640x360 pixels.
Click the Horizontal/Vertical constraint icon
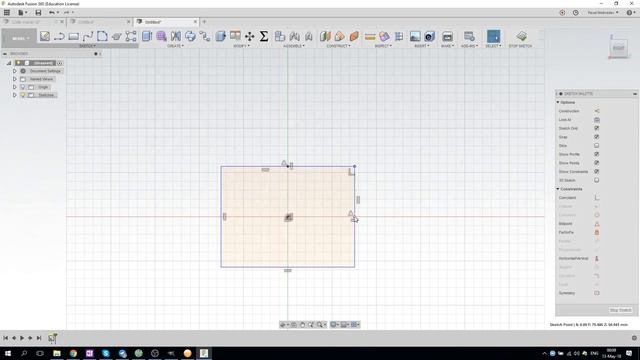click(x=597, y=258)
